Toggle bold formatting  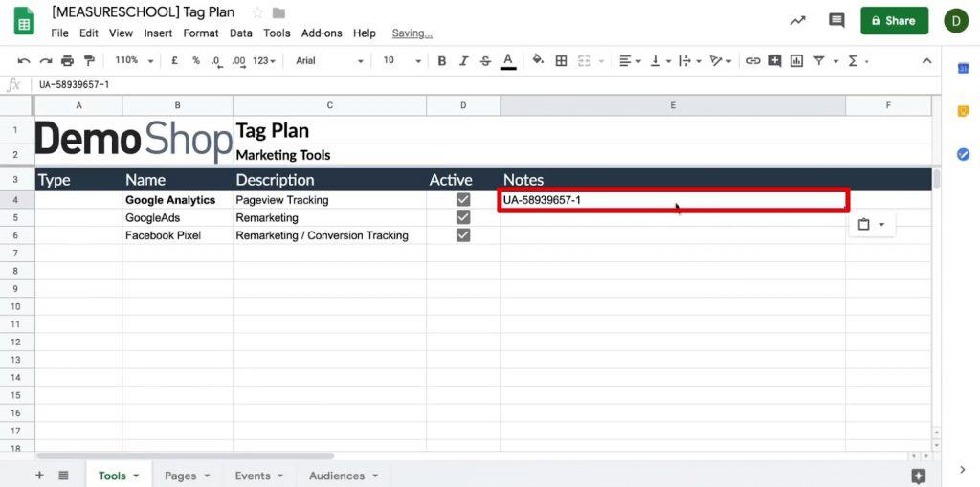coord(442,60)
